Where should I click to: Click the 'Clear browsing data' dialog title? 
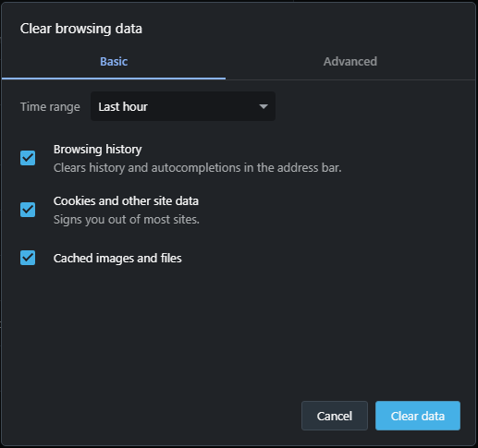pyautogui.click(x=81, y=29)
